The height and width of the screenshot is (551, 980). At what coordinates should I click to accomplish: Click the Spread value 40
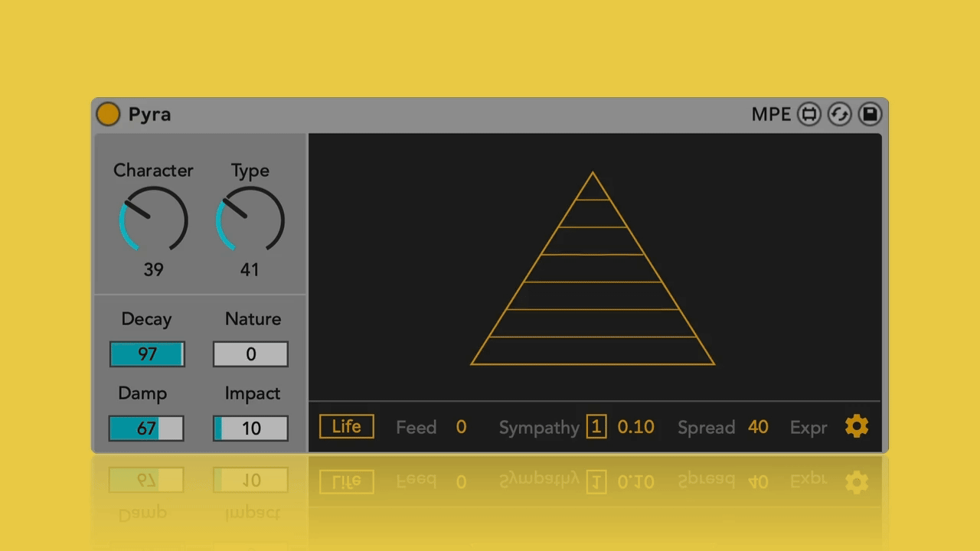tap(758, 427)
